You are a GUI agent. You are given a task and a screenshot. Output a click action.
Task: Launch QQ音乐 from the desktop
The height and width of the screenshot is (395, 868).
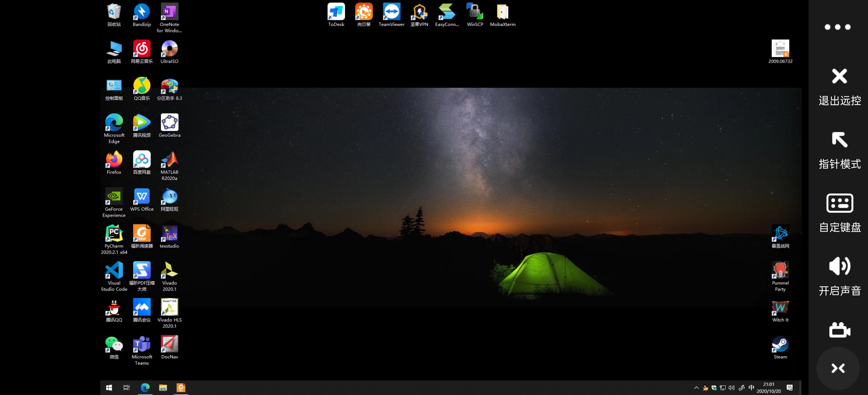142,89
